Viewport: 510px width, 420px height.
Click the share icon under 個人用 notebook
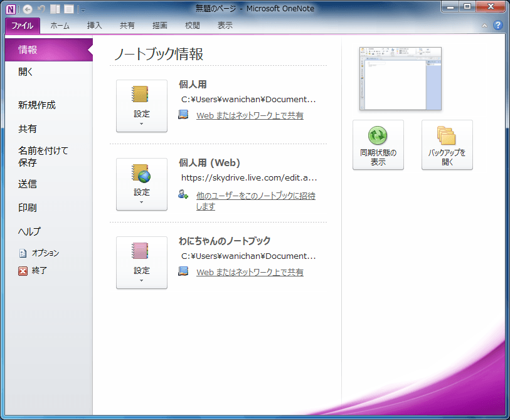[183, 115]
